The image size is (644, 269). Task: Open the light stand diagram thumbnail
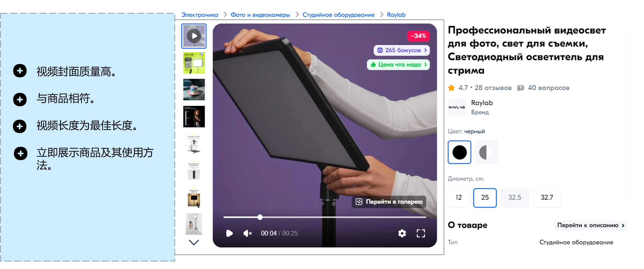coord(194,144)
